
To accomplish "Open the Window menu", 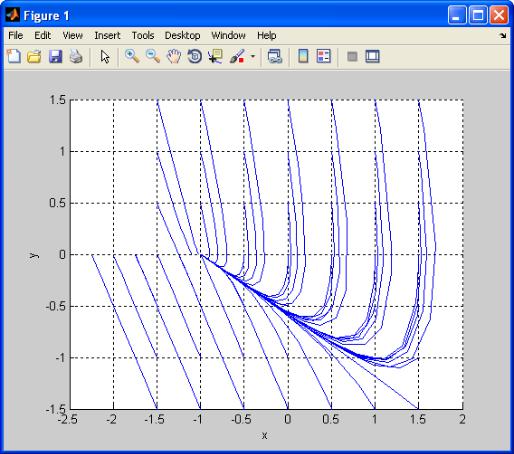I will click(228, 35).
